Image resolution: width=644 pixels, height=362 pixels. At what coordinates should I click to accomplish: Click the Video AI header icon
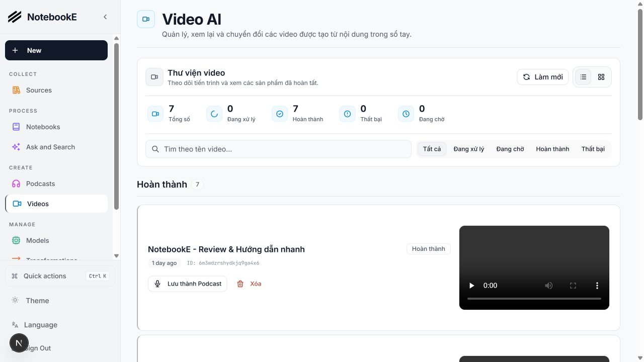[146, 19]
